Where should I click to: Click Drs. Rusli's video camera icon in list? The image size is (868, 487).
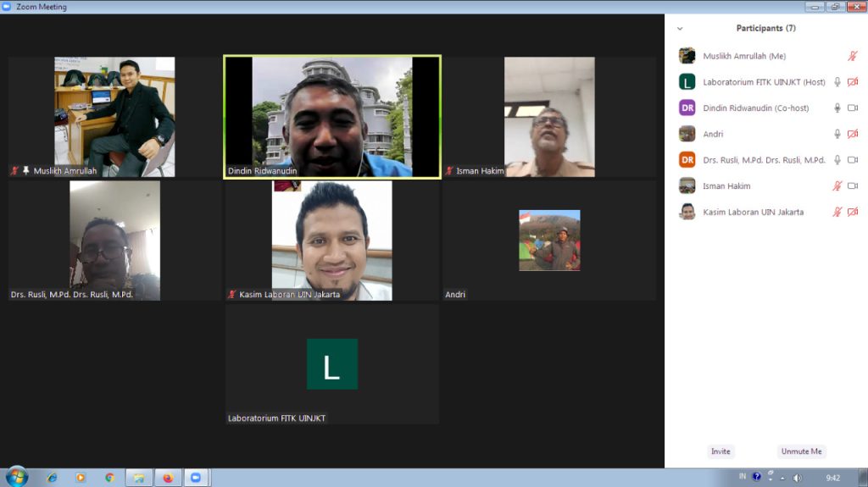coord(853,160)
